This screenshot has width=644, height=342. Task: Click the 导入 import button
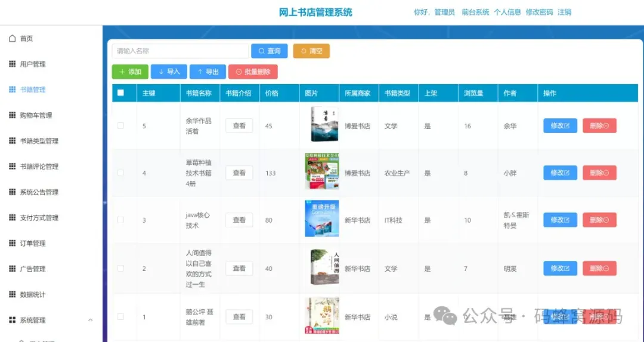tap(169, 72)
